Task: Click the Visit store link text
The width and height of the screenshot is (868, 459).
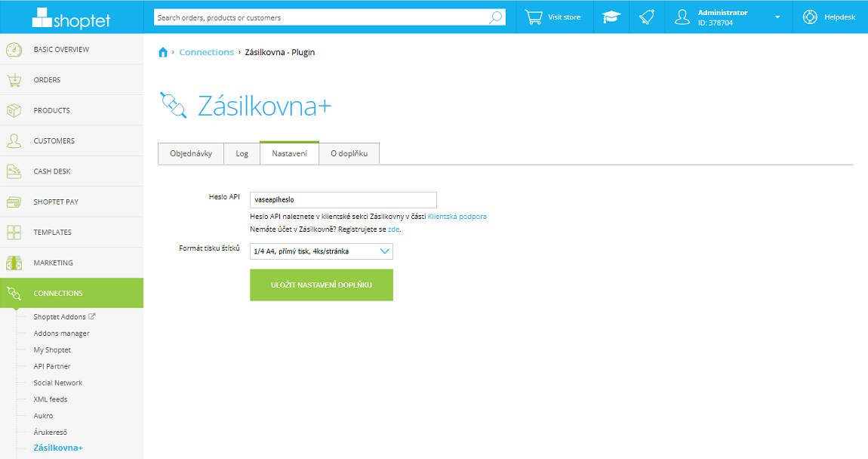Action: click(565, 17)
